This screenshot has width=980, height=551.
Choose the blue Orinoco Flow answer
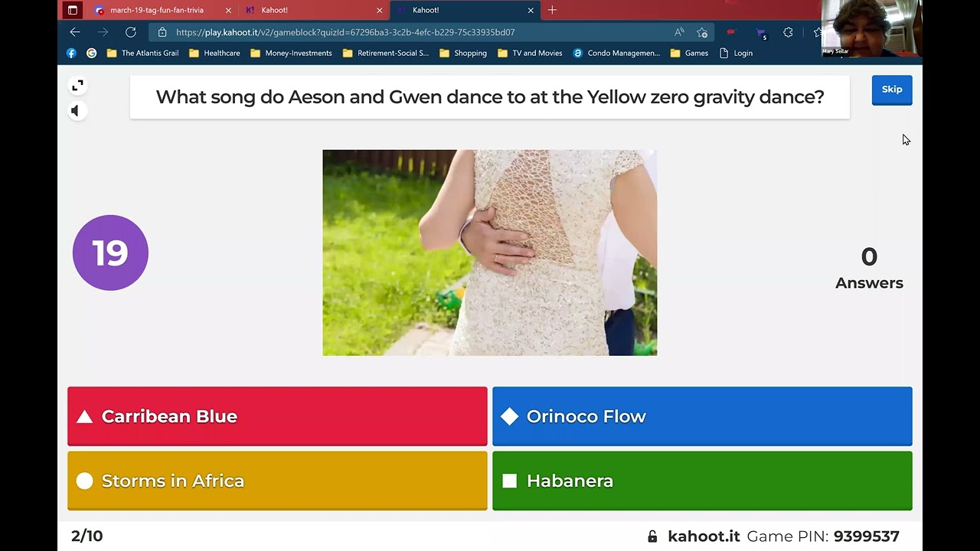[702, 416]
